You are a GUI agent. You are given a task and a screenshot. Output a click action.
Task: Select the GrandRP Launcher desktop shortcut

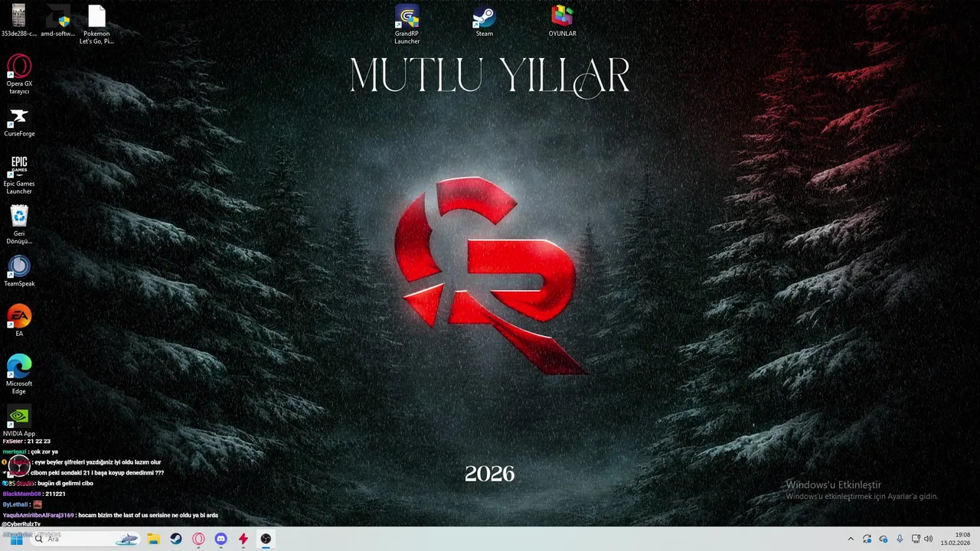pos(407,24)
